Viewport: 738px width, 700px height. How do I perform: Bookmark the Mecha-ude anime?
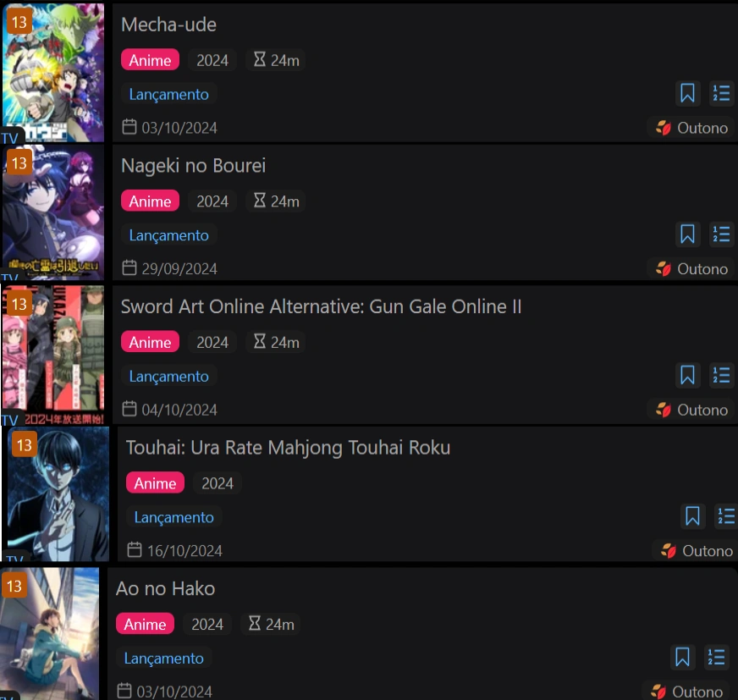pyautogui.click(x=687, y=93)
